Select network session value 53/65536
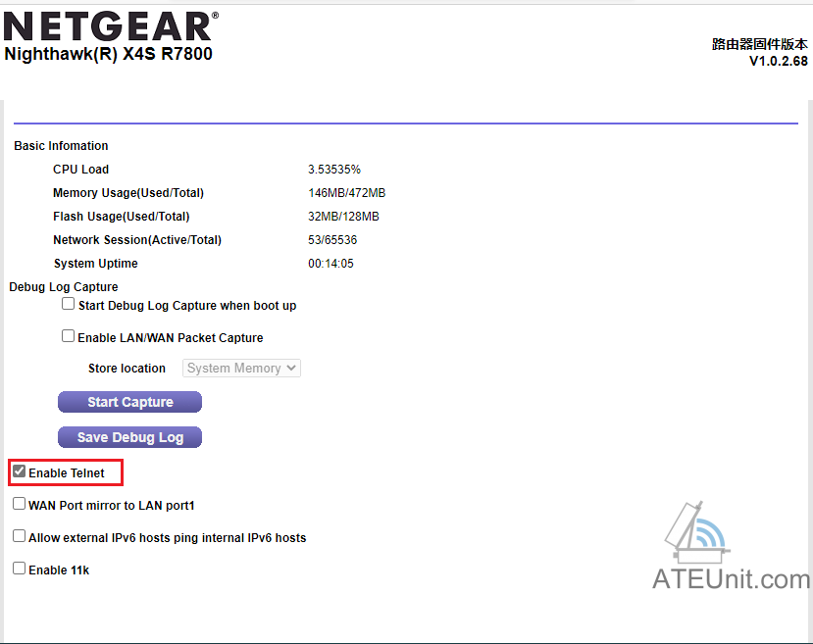Screen dimensions: 813x644 [x=332, y=240]
